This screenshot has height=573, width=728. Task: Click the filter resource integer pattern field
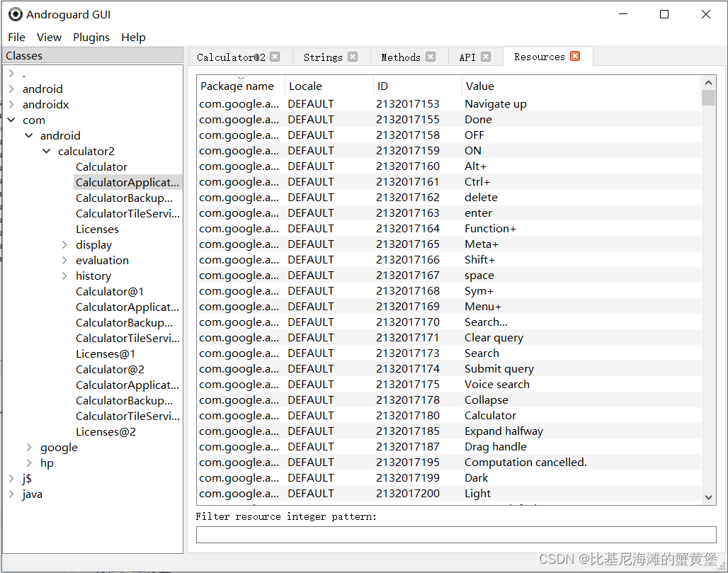pyautogui.click(x=456, y=535)
